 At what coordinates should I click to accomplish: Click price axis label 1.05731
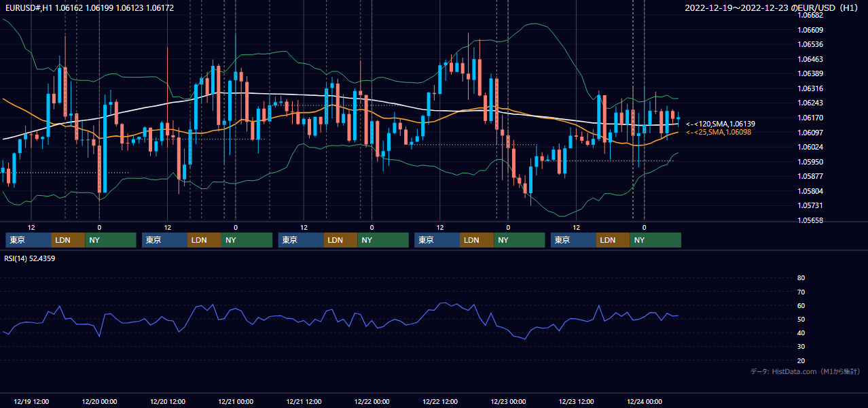(810, 205)
